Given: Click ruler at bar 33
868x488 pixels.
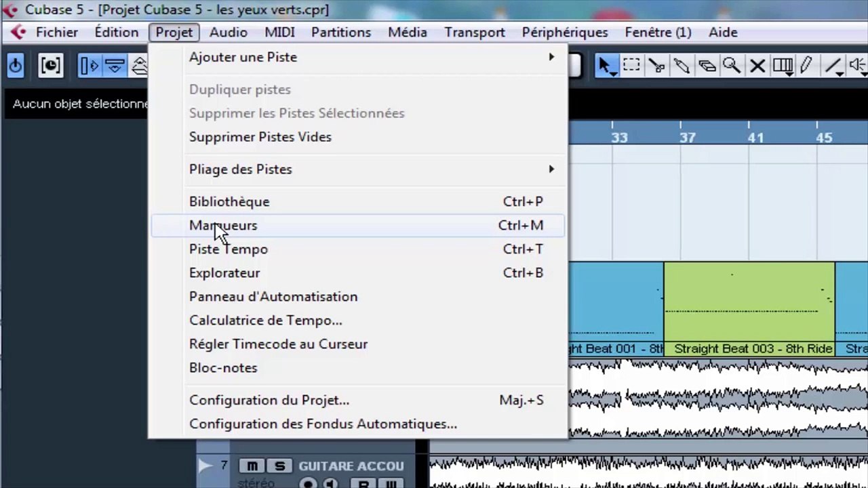Looking at the screenshot, I should 618,138.
